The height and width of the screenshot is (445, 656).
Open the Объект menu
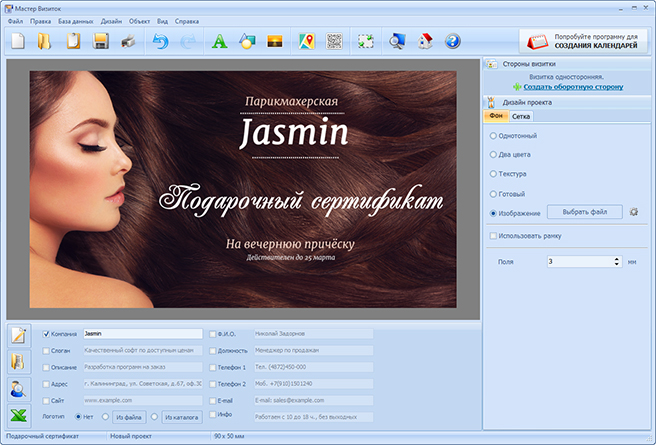[139, 21]
